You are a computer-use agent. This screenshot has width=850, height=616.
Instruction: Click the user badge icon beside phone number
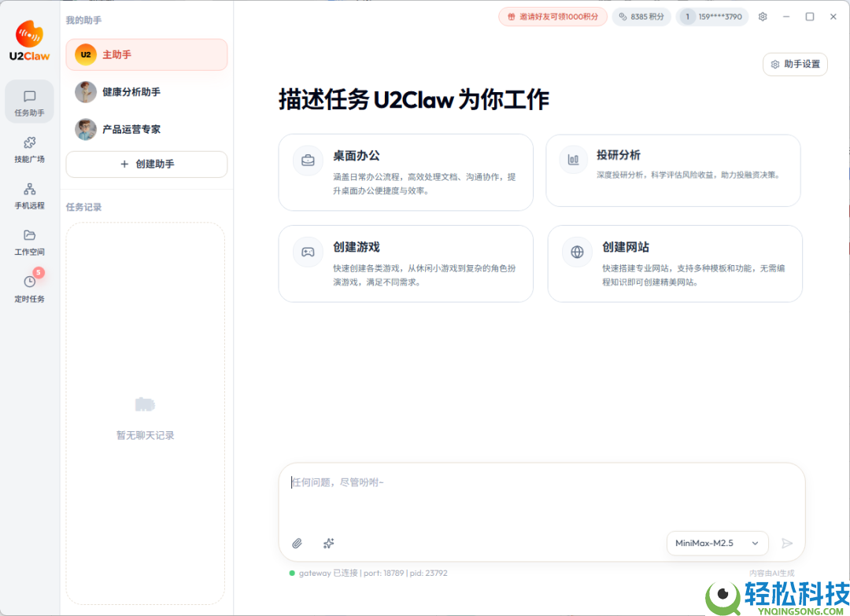click(687, 17)
